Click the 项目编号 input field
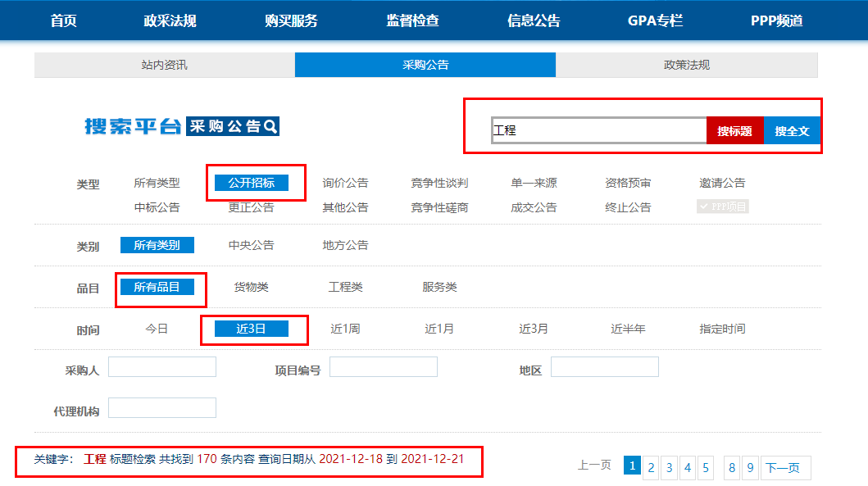This screenshot has height=486, width=868. (x=384, y=367)
